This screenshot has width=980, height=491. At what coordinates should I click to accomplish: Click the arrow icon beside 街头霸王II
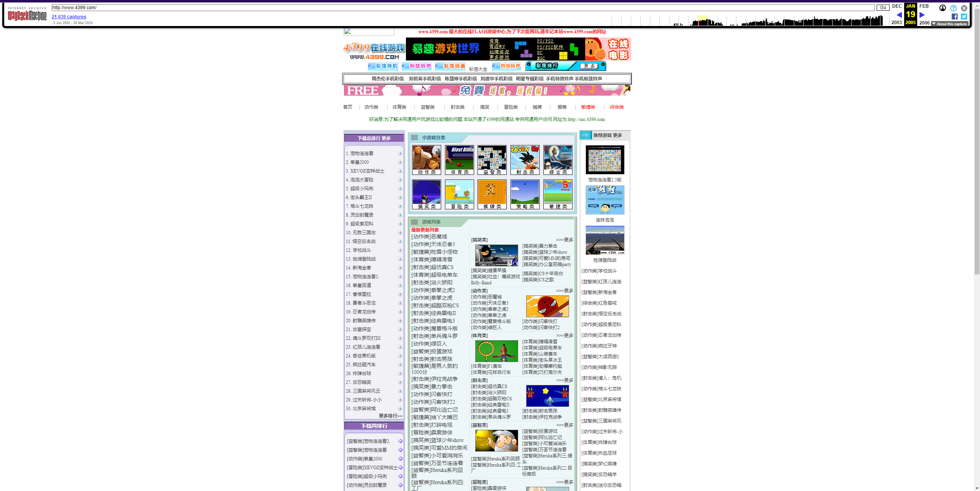(400, 197)
